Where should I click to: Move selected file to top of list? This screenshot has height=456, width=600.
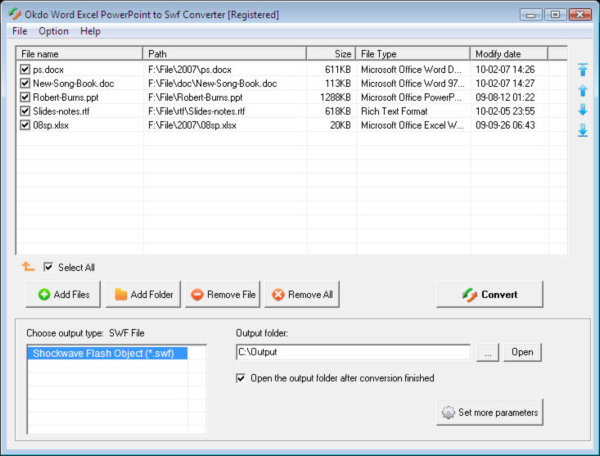coord(582,70)
